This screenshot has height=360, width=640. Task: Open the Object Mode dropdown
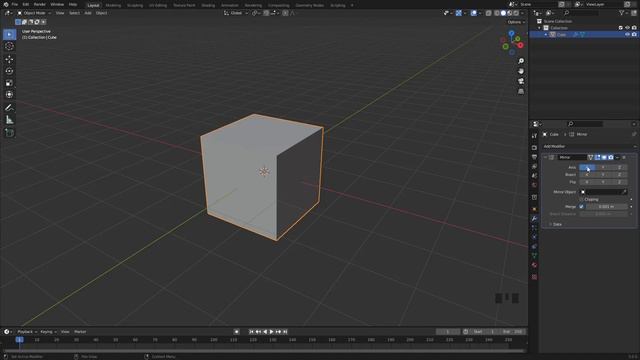coord(34,13)
